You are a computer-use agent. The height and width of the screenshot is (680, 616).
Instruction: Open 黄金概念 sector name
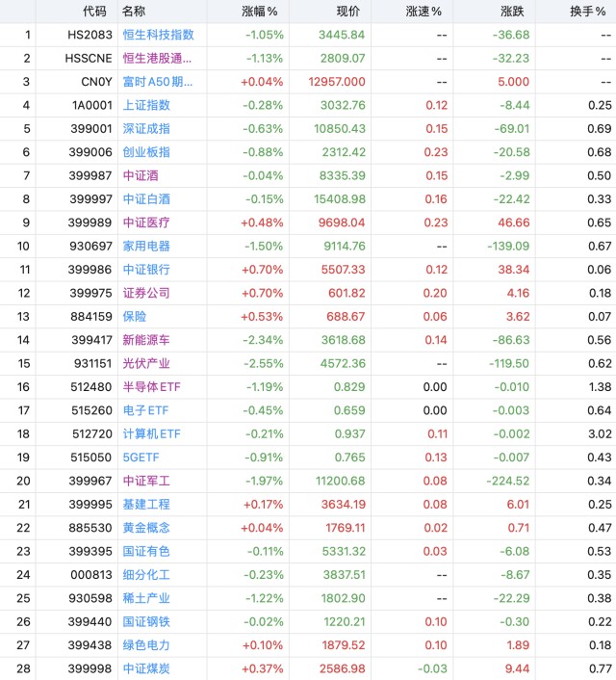(x=146, y=528)
